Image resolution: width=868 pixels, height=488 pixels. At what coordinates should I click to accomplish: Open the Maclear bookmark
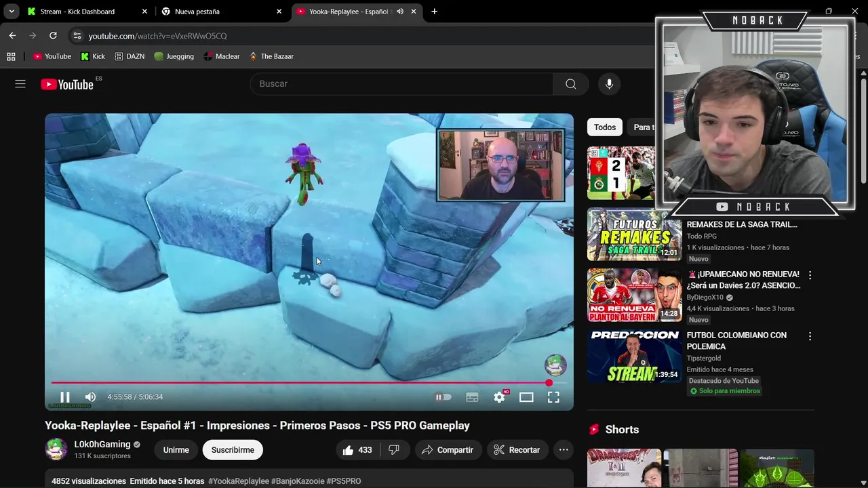[222, 56]
